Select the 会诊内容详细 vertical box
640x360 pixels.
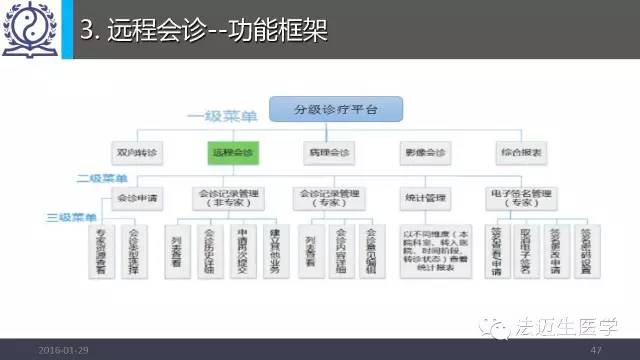point(342,251)
